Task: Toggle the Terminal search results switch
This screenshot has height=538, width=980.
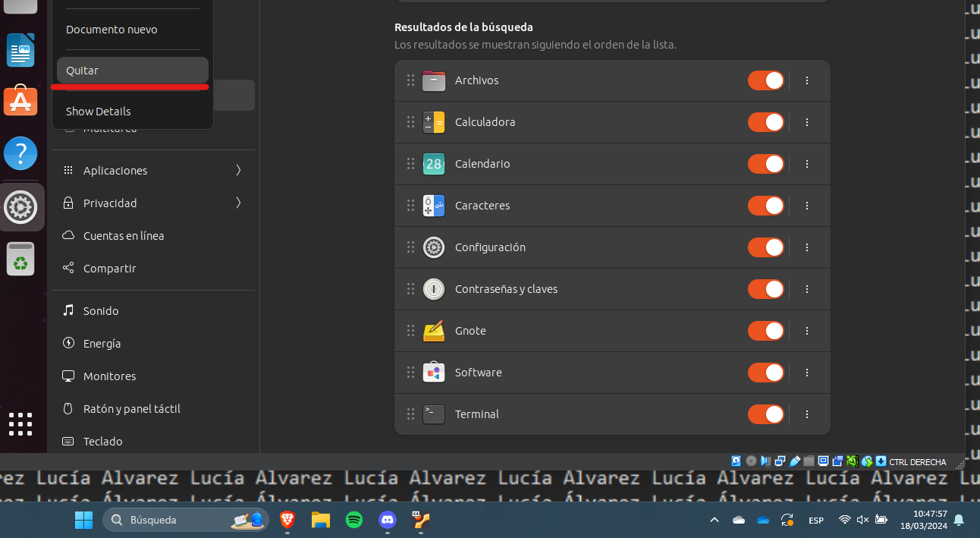Action: (x=765, y=414)
